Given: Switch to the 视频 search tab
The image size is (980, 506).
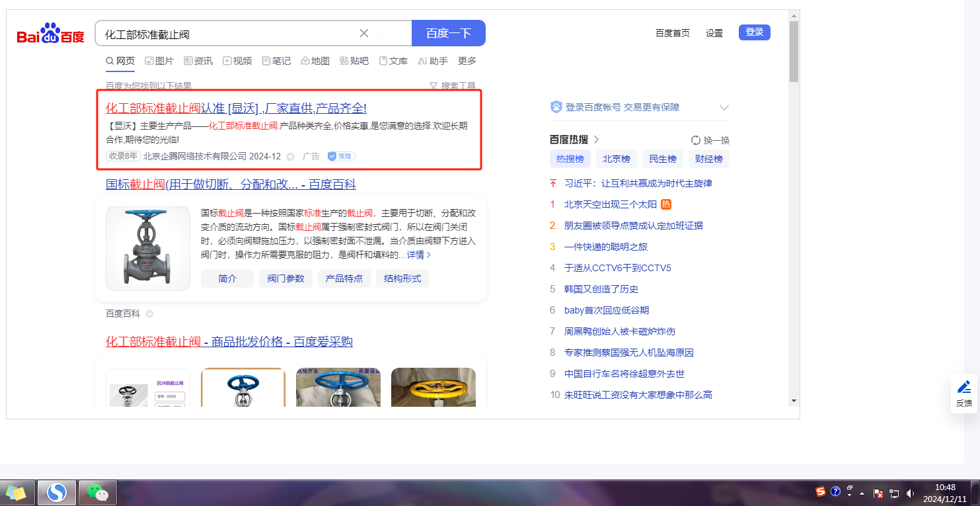Looking at the screenshot, I should pyautogui.click(x=237, y=61).
